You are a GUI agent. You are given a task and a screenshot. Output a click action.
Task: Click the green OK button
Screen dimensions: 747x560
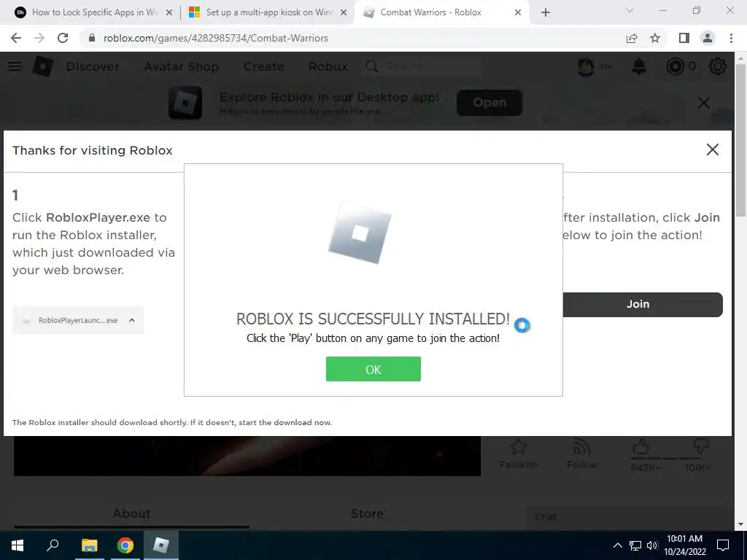[x=373, y=369]
